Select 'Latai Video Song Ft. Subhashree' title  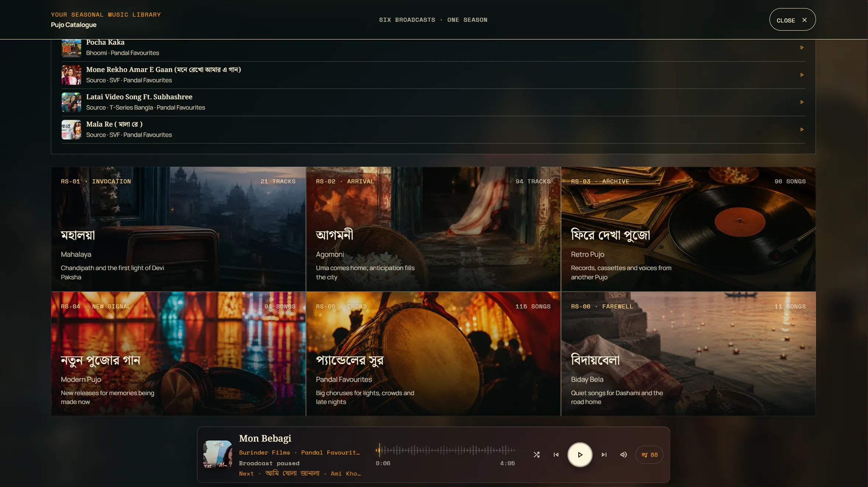[x=139, y=97]
